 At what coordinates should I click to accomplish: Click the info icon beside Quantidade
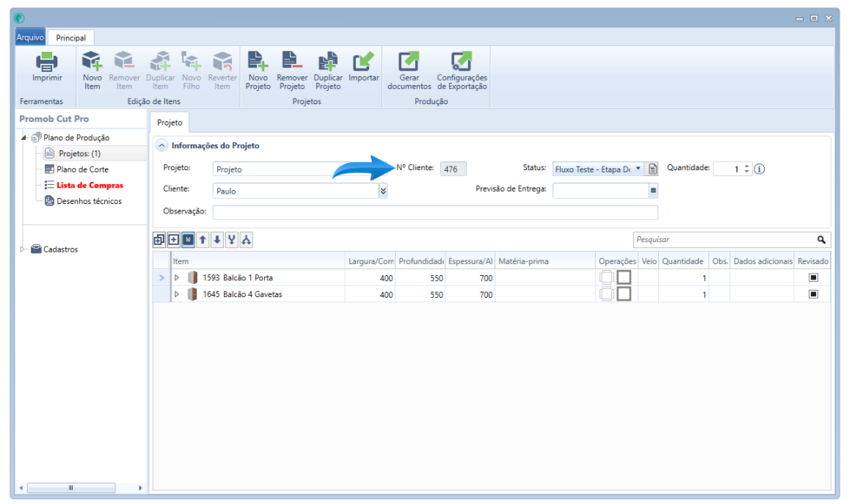point(760,169)
